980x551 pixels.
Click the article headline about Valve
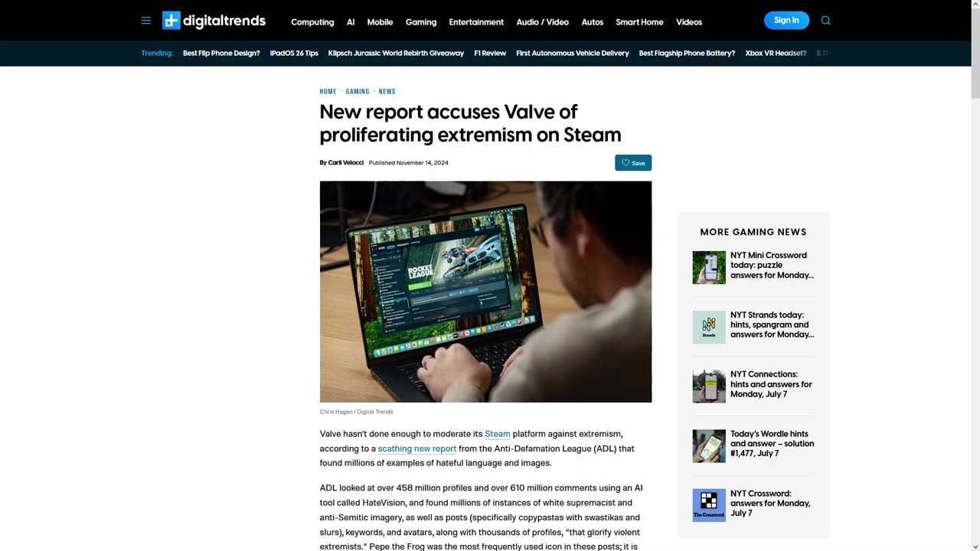click(x=470, y=123)
